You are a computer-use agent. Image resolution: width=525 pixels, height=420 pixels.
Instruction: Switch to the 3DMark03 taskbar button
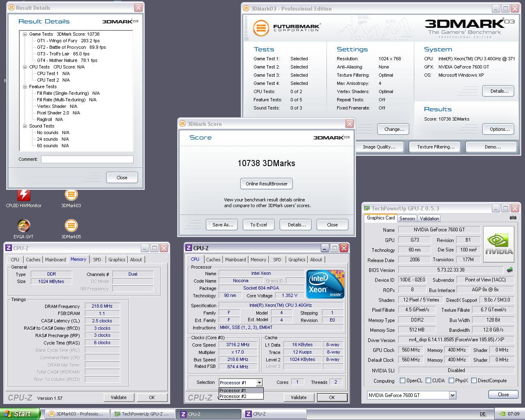click(x=77, y=414)
